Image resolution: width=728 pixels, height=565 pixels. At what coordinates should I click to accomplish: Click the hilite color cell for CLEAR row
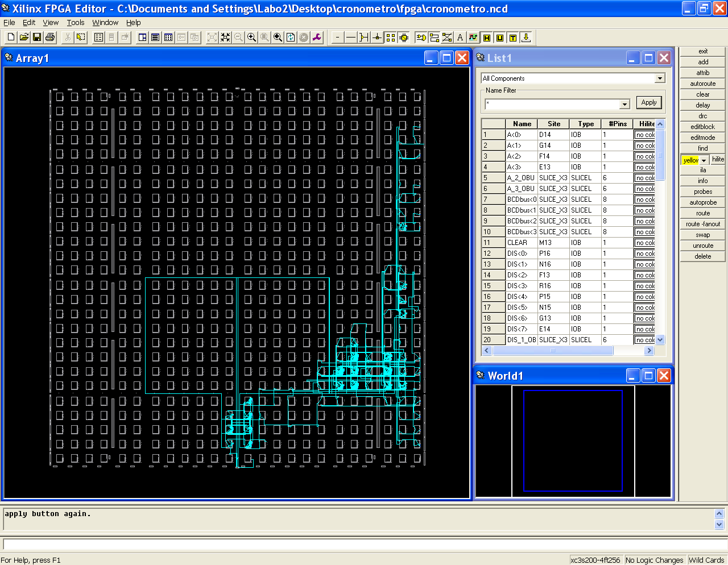point(644,243)
